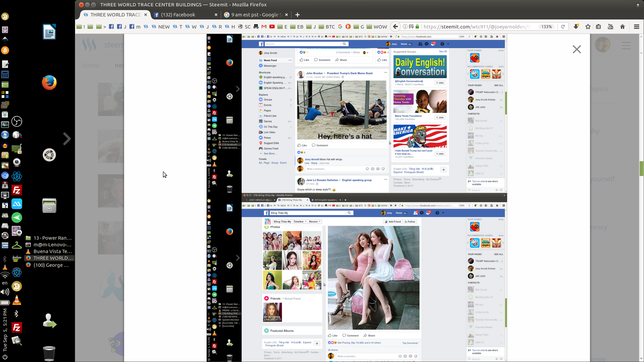Open the Trash bin on desktop

click(49, 353)
